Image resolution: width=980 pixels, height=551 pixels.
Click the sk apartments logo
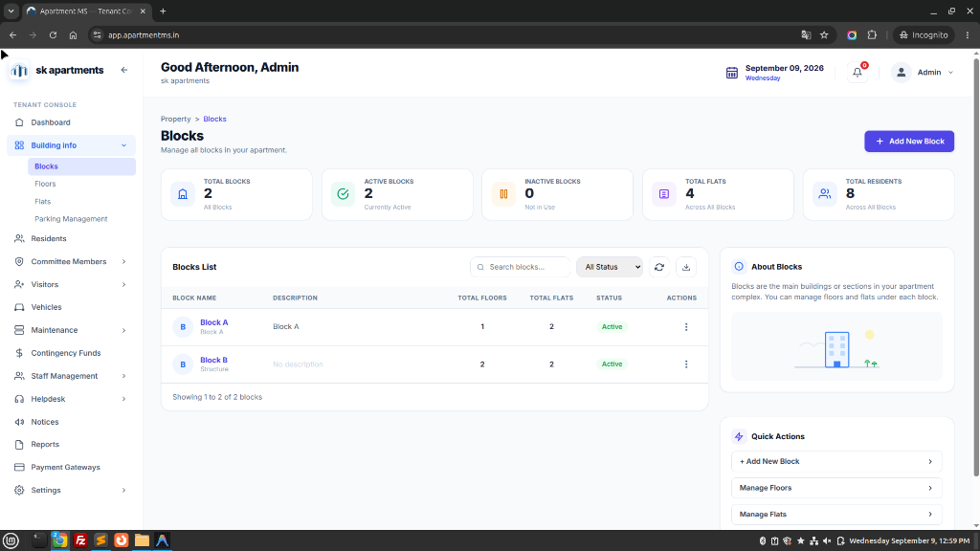(x=19, y=71)
